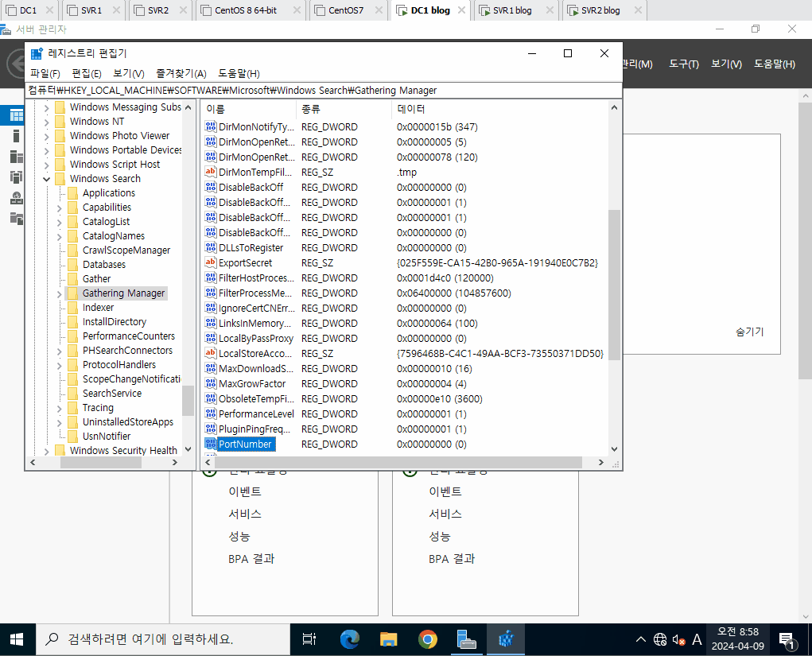Click the DWORD icon beside PortNumber
The width and height of the screenshot is (812, 656).
[210, 444]
